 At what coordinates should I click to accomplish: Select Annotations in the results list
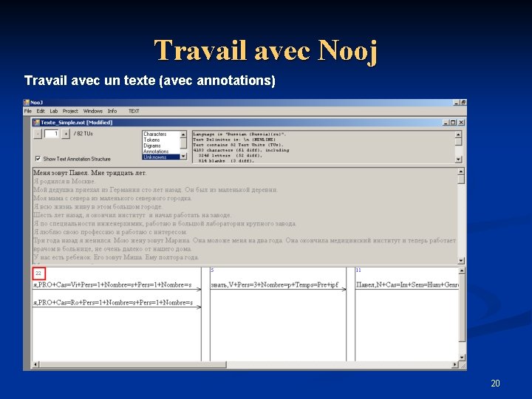(156, 151)
